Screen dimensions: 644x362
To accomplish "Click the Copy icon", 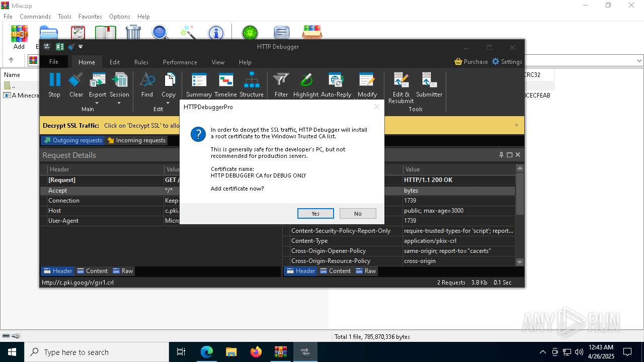I will point(169,80).
